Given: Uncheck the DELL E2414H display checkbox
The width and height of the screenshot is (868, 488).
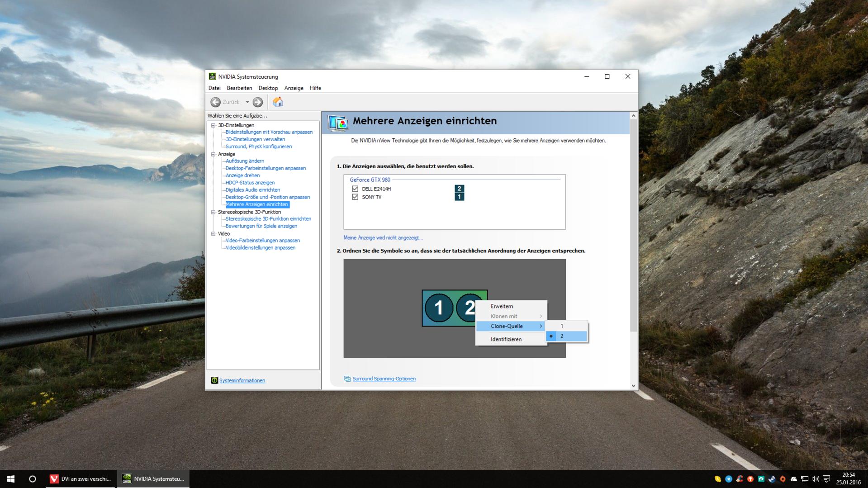Looking at the screenshot, I should [x=355, y=189].
